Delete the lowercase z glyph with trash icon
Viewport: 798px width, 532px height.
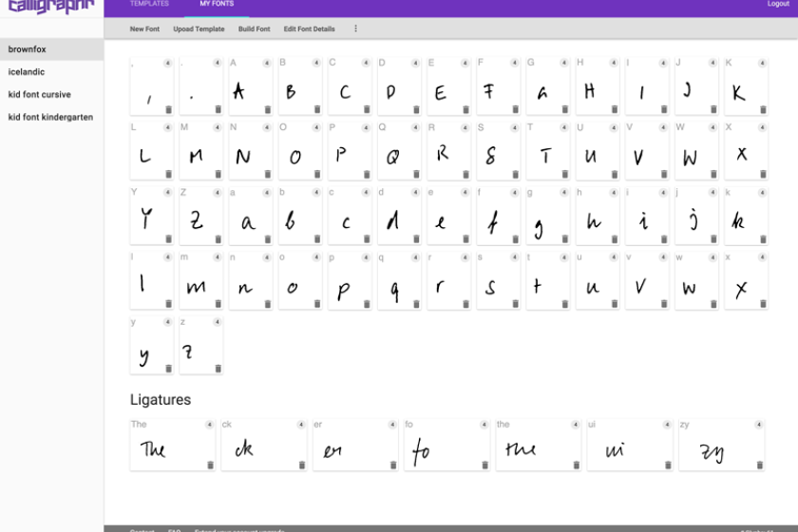coord(218,369)
